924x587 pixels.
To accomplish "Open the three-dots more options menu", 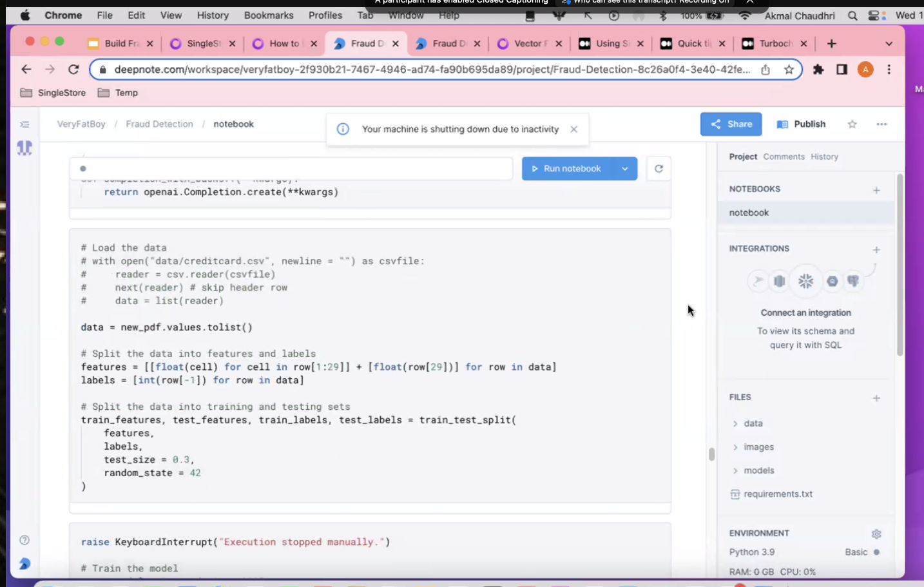I will (x=881, y=124).
